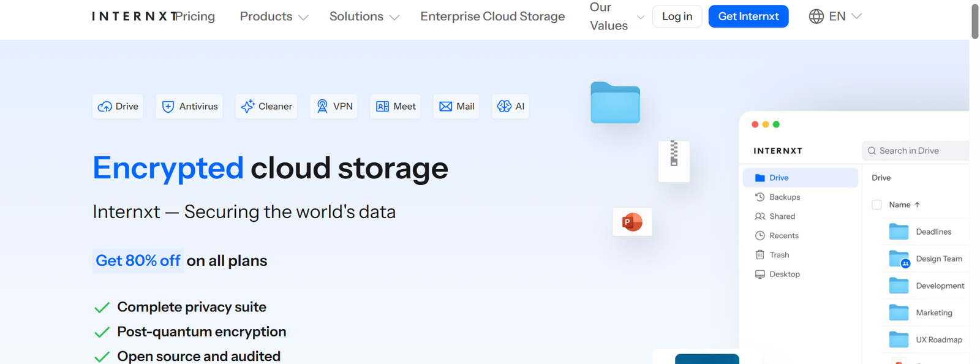Open the Marketing folder icon
980x364 pixels.
[x=899, y=313]
